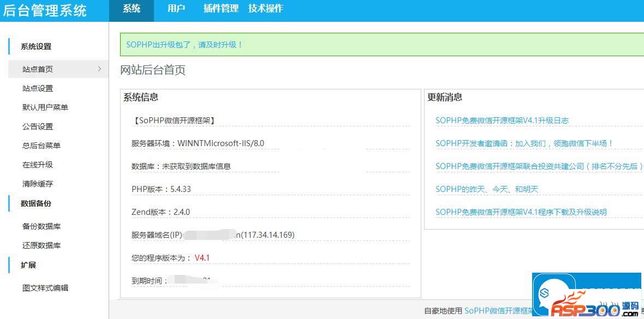This screenshot has width=644, height=319.
Task: Open 站点设置 in the sidebar
Action: 38,88
